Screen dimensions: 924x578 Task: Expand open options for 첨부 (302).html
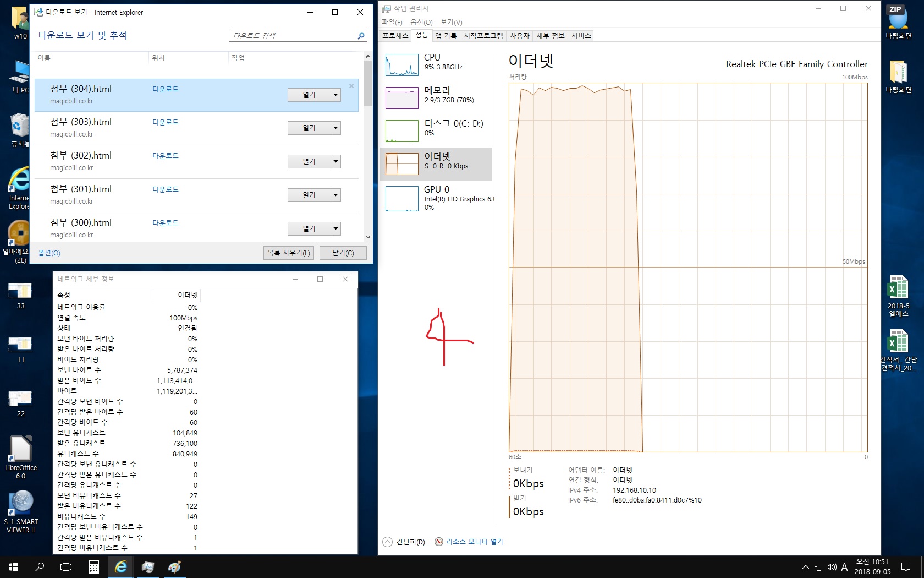pyautogui.click(x=335, y=161)
